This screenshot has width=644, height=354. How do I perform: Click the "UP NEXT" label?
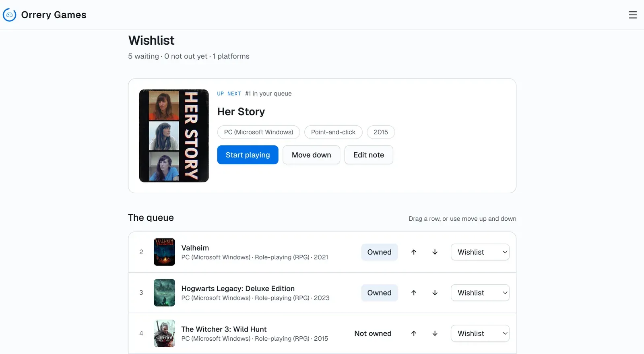tap(229, 93)
